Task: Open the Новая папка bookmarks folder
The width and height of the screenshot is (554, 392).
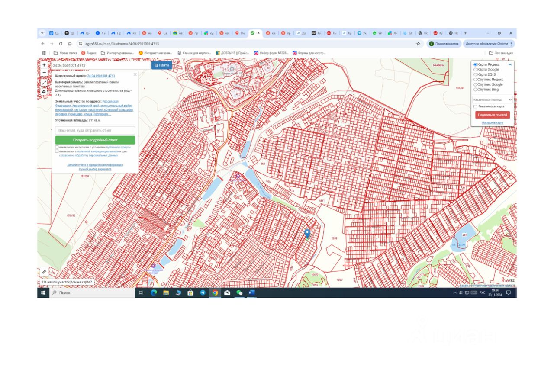Action: point(65,53)
